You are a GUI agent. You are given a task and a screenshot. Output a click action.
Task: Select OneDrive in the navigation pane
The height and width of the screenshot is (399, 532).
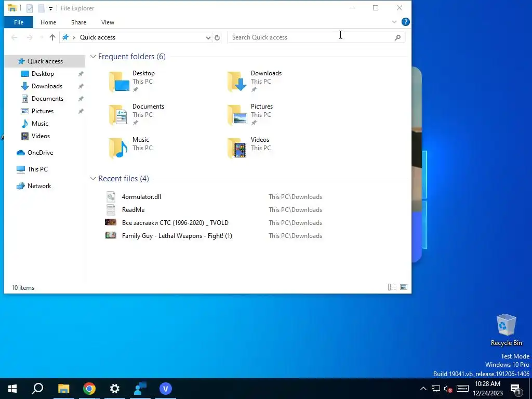pyautogui.click(x=40, y=153)
